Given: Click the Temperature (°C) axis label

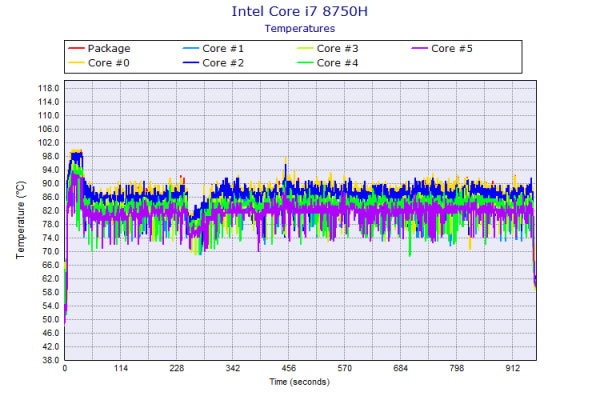Looking at the screenshot, I should pyautogui.click(x=21, y=220).
